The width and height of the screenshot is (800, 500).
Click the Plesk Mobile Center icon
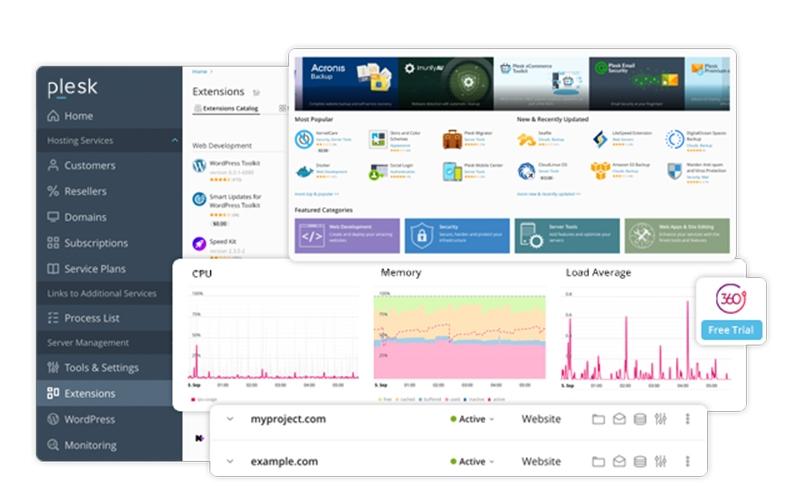point(452,172)
